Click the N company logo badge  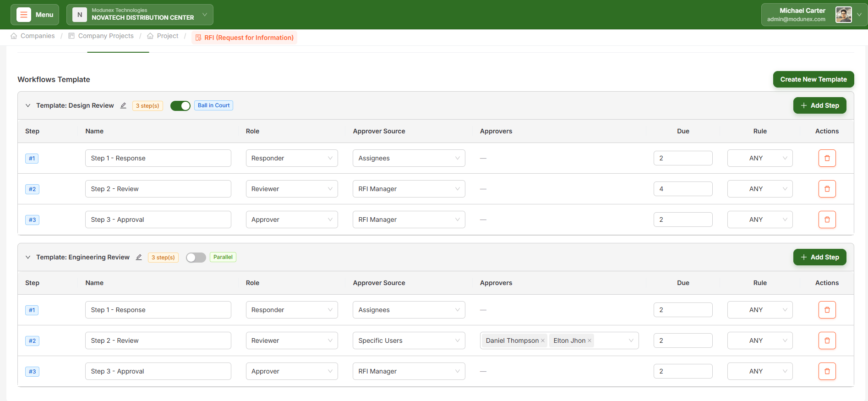[80, 15]
